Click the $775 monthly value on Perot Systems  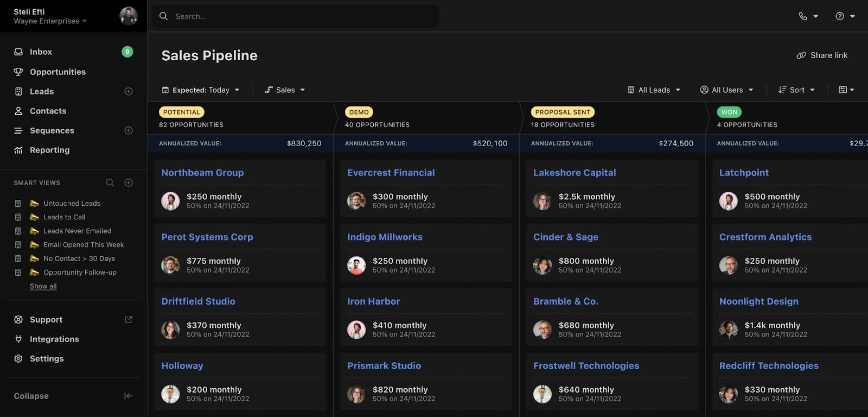[214, 261]
